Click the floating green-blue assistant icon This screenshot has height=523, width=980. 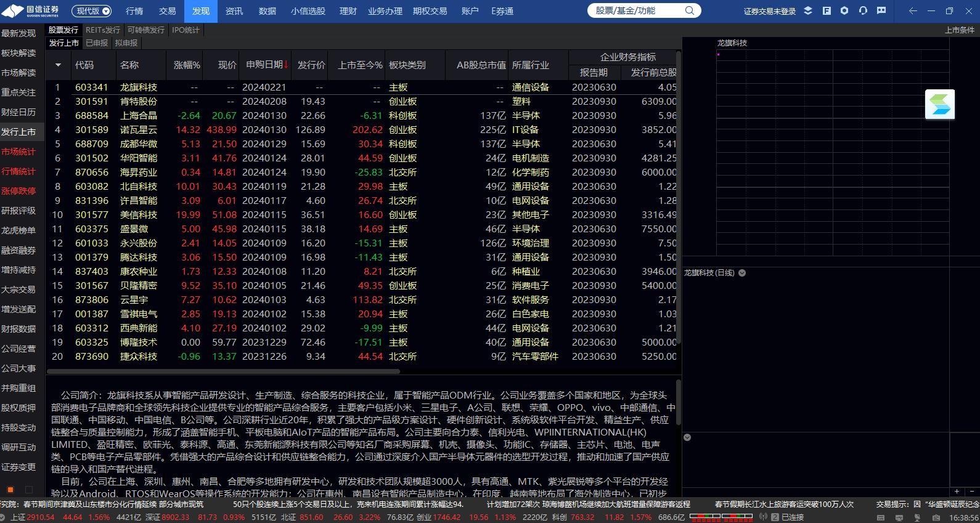(940, 104)
